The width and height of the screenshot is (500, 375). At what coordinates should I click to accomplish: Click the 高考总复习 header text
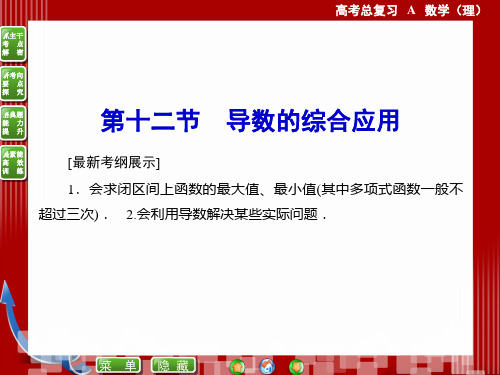366,10
